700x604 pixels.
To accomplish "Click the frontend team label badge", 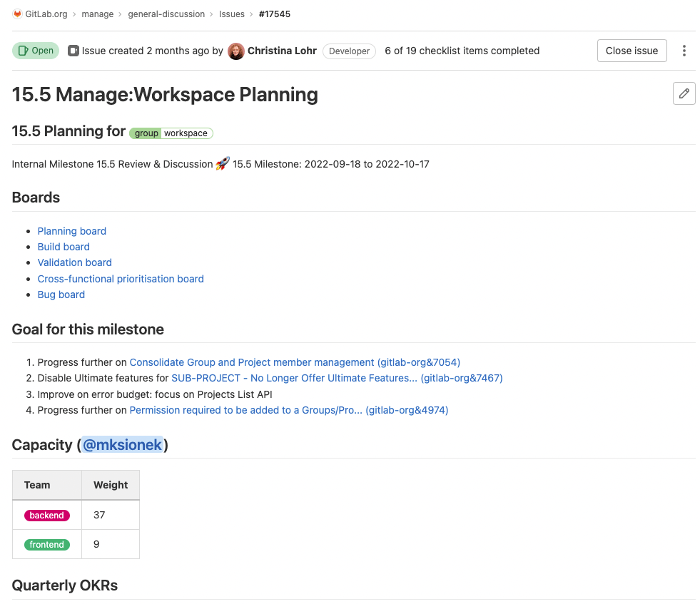I will pos(46,544).
